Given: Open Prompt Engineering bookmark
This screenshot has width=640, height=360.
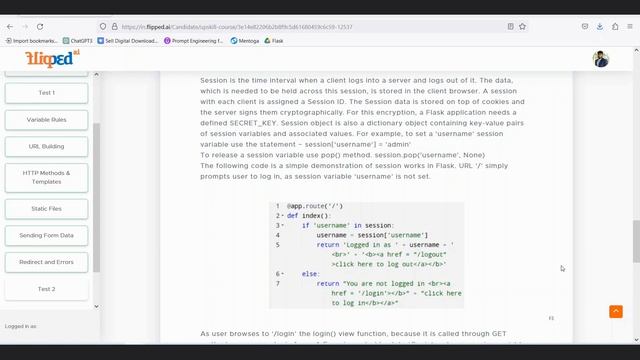Looking at the screenshot, I should [x=193, y=41].
